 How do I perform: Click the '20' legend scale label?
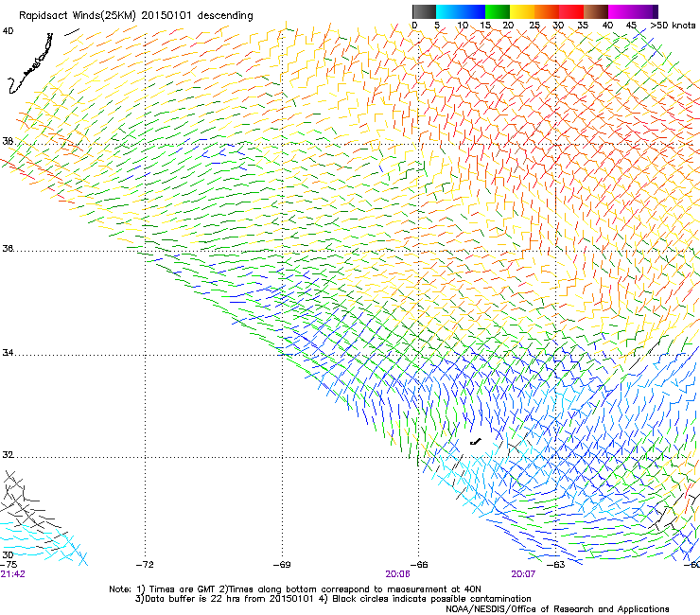point(508,25)
